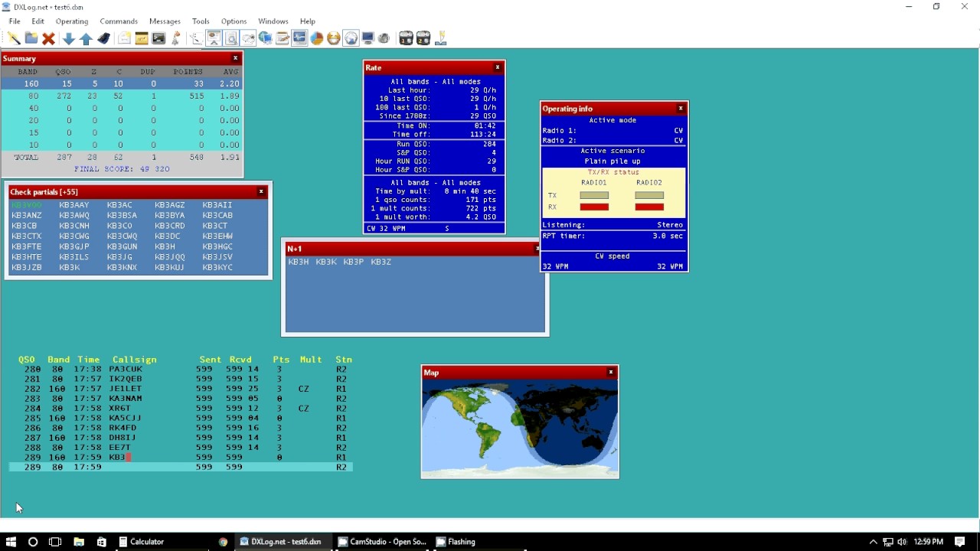Click KB3H in the N+1 window
980x551 pixels.
click(x=299, y=262)
